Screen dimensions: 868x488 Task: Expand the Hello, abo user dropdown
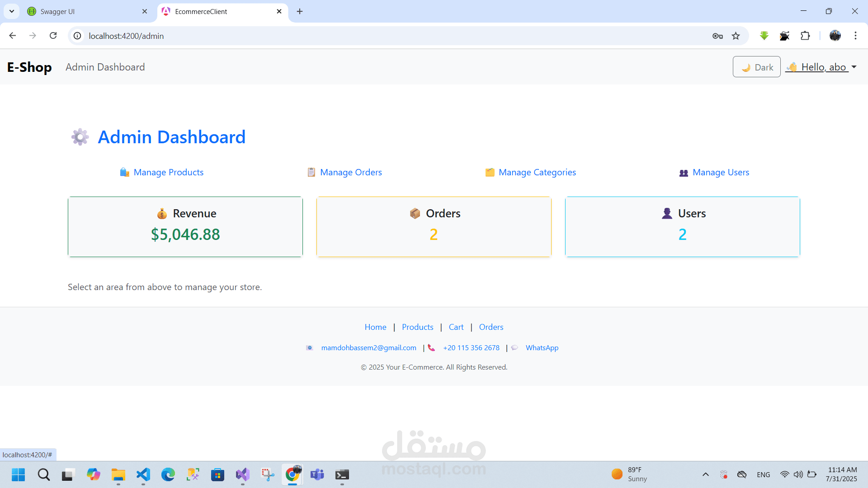(x=821, y=67)
